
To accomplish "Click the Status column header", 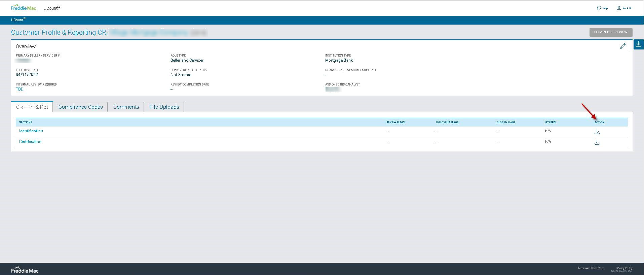I will [551, 122].
